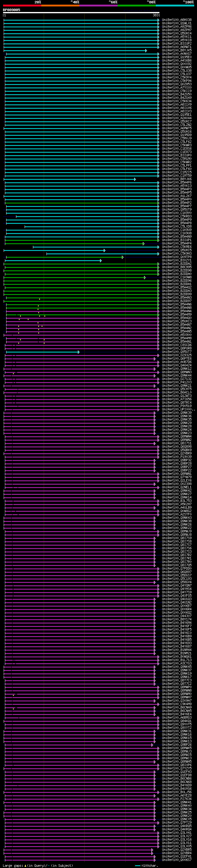Open hit UniRef100_Q1WLX1

[177, 23]
